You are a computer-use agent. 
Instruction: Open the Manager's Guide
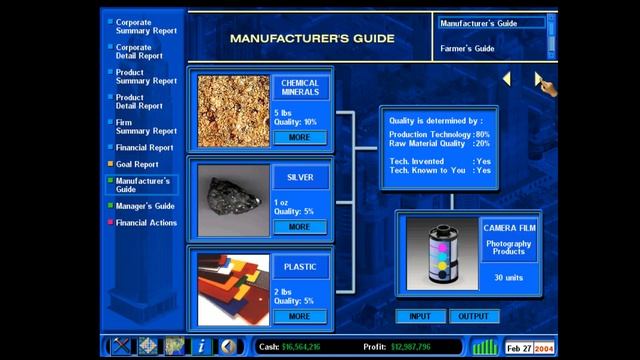145,206
